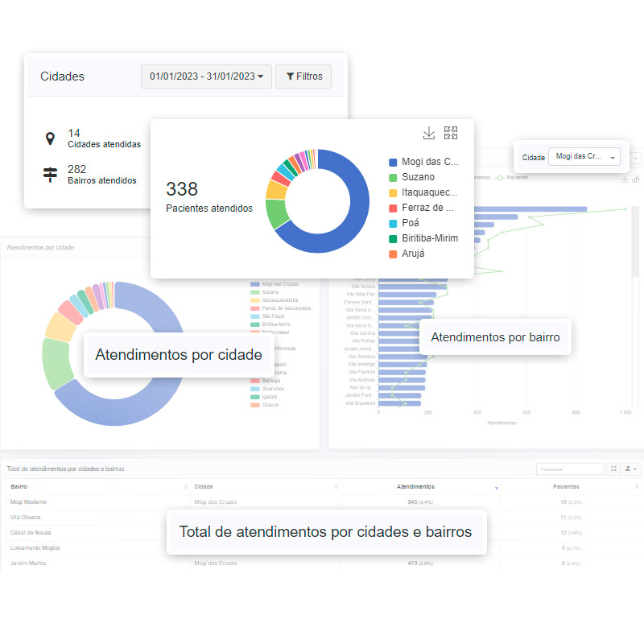This screenshot has height=644, width=644.
Task: Open the Cidade dropdown showing Mogi das Cr...
Action: click(584, 156)
